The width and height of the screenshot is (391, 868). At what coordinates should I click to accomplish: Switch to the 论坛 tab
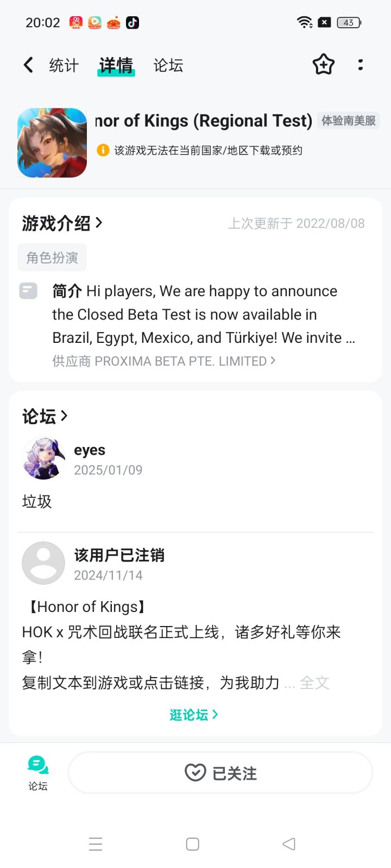168,66
